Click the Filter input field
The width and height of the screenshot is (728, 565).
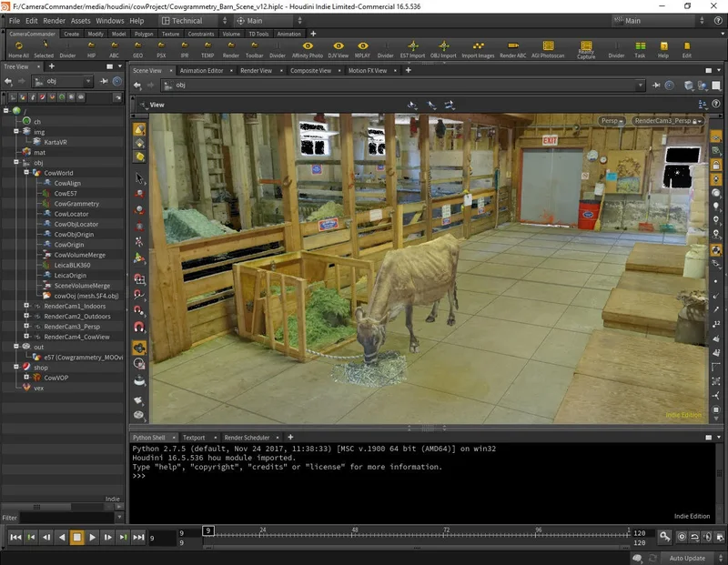tap(67, 517)
